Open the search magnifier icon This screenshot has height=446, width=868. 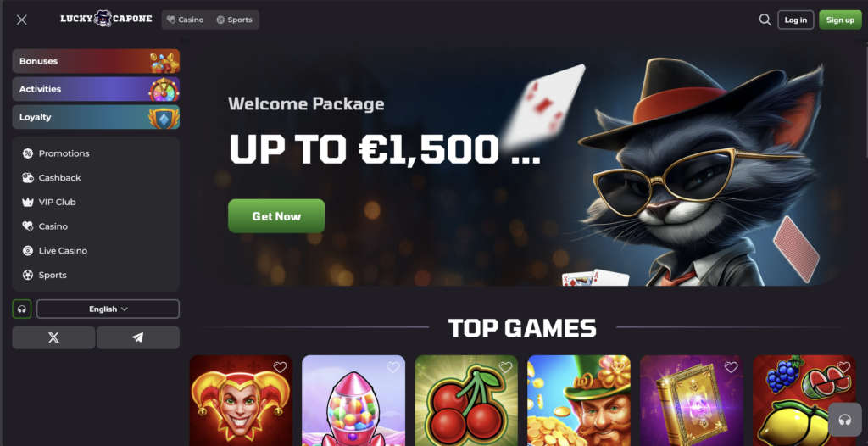765,20
